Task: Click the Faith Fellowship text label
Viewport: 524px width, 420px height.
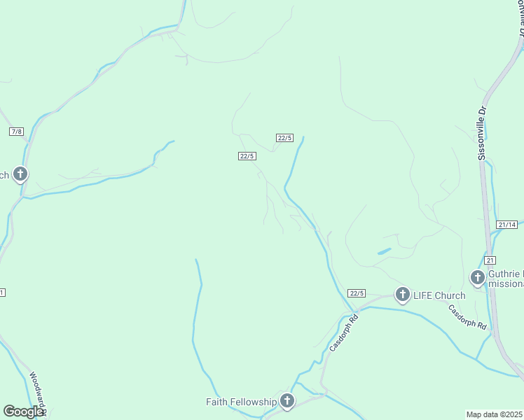Action: 241,402
